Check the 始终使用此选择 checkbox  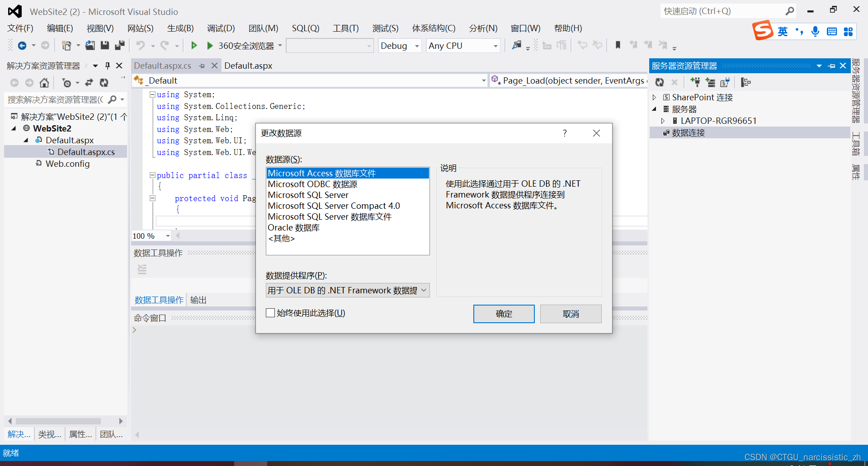pos(270,313)
